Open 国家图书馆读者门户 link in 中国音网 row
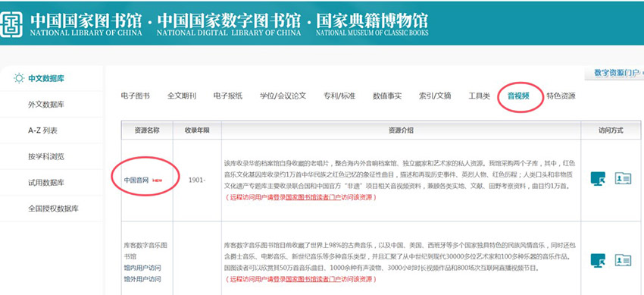 tap(313, 197)
